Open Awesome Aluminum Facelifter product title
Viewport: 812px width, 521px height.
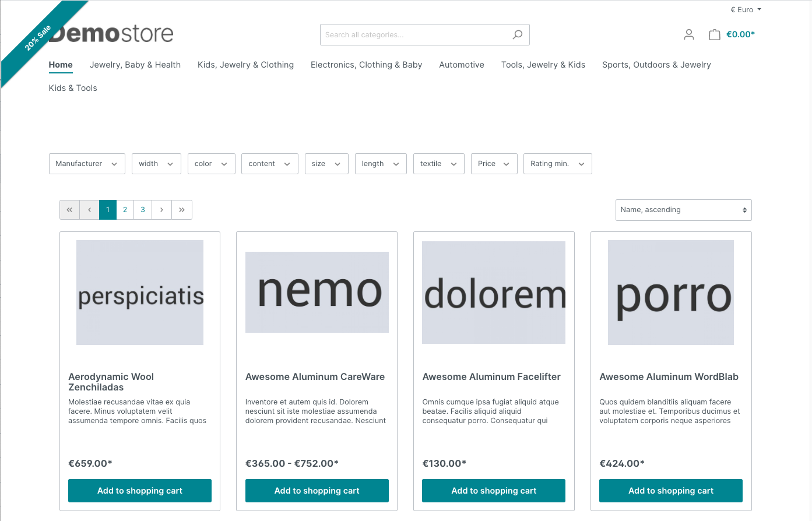491,377
